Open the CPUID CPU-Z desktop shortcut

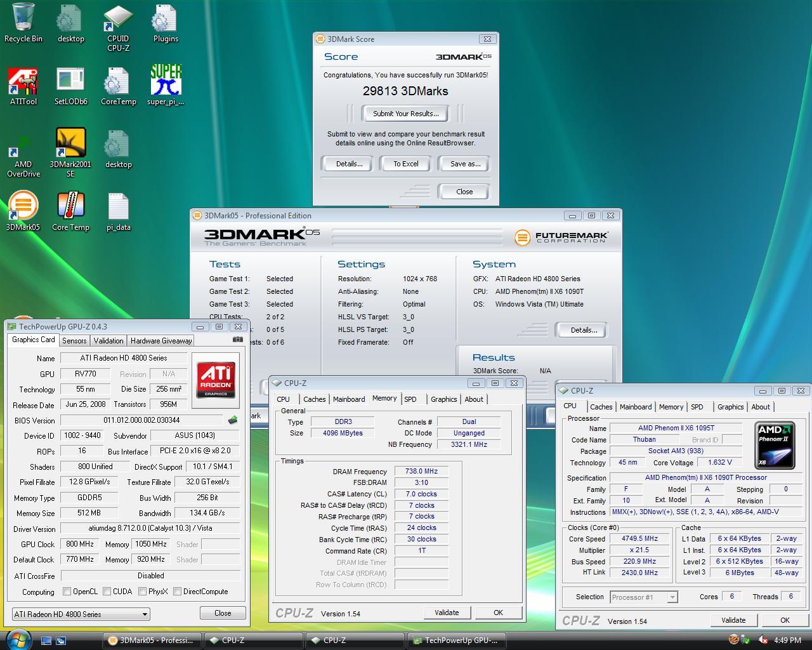pos(118,28)
